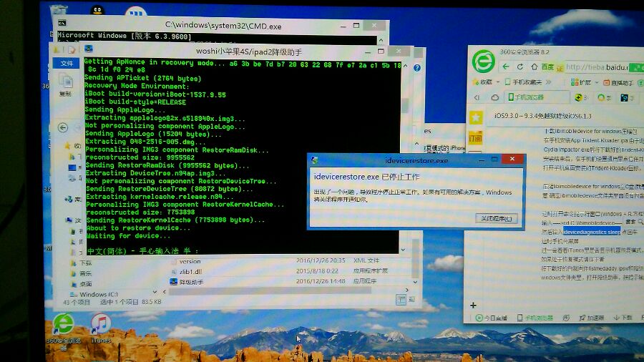Open the 文件 menu in File Explorer

tap(66, 63)
